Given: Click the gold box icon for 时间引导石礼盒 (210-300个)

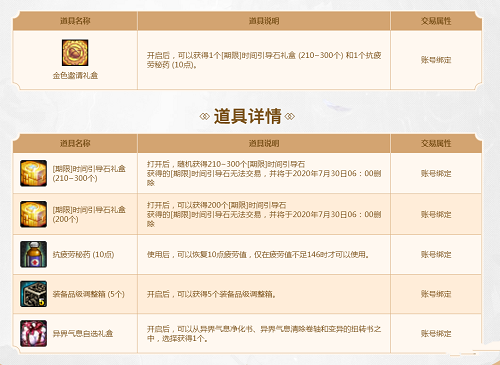Looking at the screenshot, I should click(33, 173).
